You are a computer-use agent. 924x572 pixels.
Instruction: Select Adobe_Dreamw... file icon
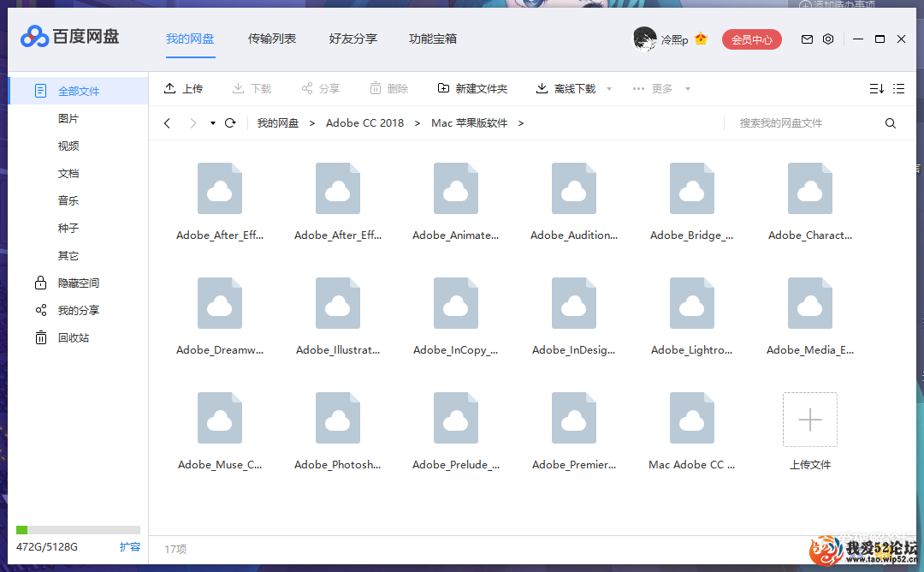point(220,303)
